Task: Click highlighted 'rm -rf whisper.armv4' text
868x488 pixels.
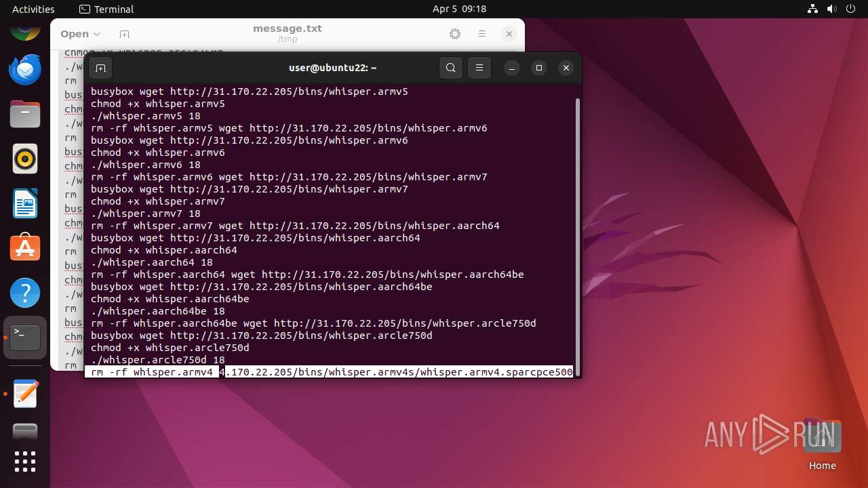Action: point(152,372)
